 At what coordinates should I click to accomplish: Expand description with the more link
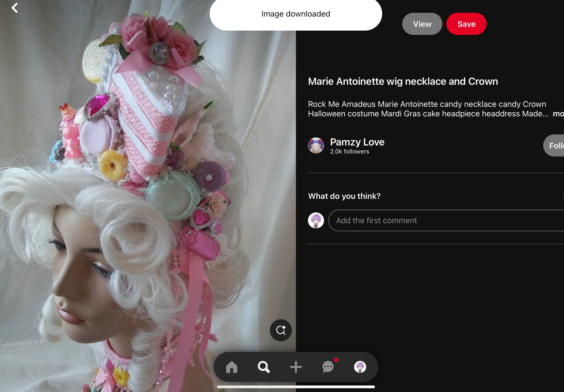pos(558,114)
